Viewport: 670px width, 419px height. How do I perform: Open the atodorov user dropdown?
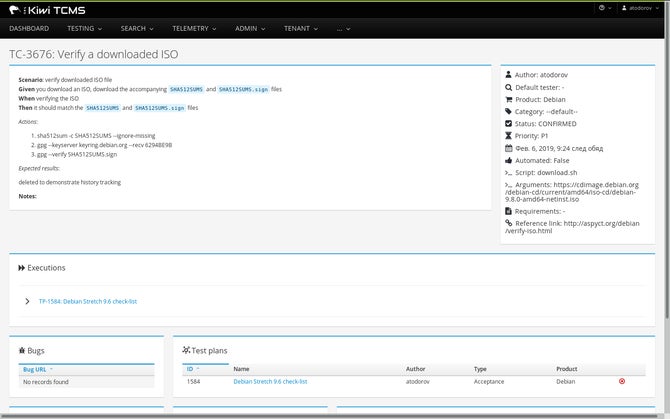click(x=640, y=8)
